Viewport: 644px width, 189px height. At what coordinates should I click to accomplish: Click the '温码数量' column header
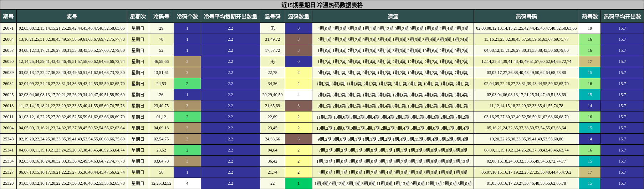pyautogui.click(x=298, y=16)
